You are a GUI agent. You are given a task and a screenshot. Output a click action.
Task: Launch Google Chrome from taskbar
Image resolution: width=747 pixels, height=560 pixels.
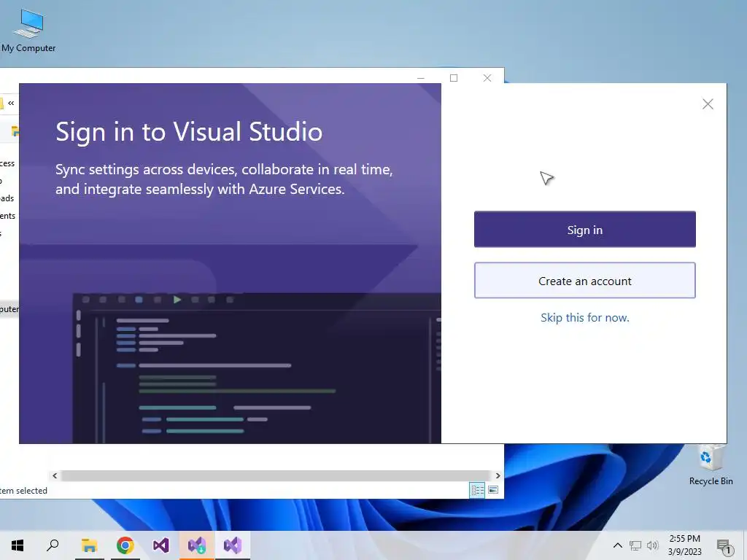click(125, 545)
